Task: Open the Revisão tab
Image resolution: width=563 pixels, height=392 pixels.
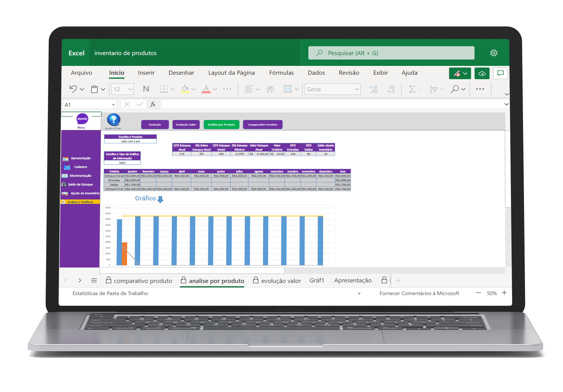Action: click(x=349, y=73)
